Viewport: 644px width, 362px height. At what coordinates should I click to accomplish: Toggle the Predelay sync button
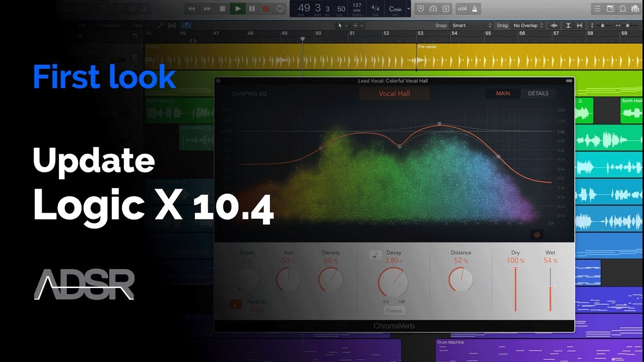(235, 304)
